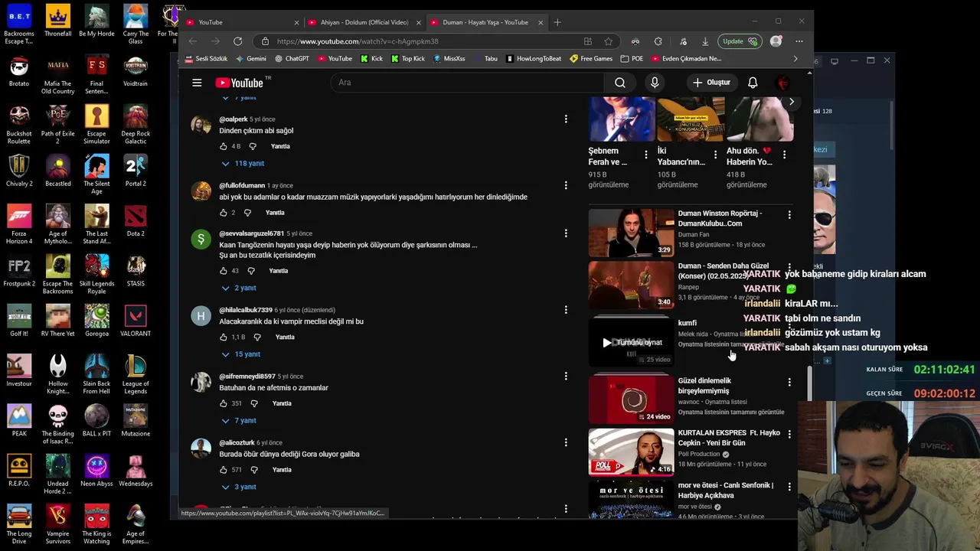Open the POE bookmarks folder
Screen dimensions: 980x551
(632, 59)
